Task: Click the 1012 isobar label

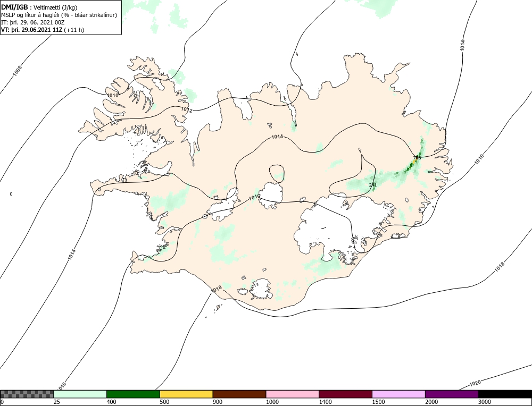Action: [x=187, y=110]
